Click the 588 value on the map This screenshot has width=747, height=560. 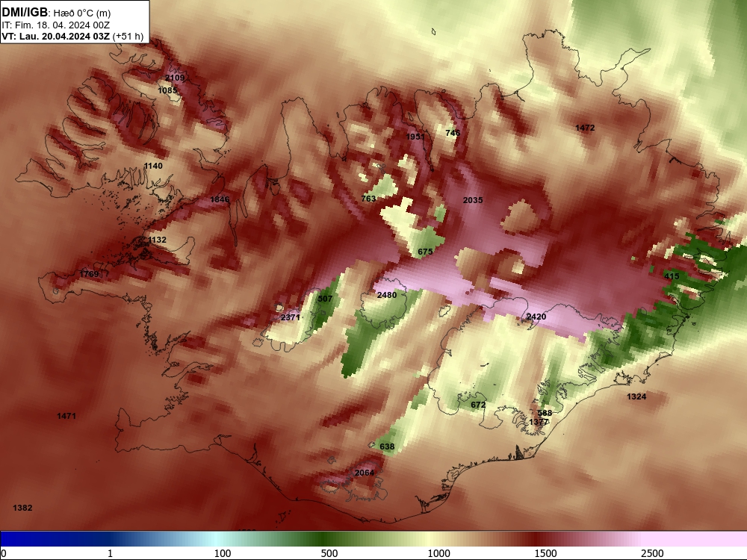click(x=545, y=414)
